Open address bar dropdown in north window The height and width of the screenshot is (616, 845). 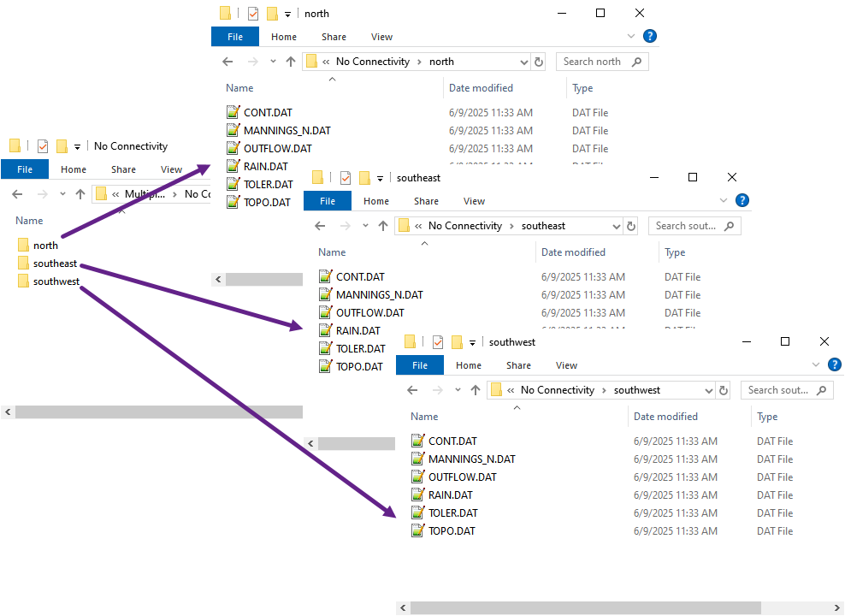point(524,62)
